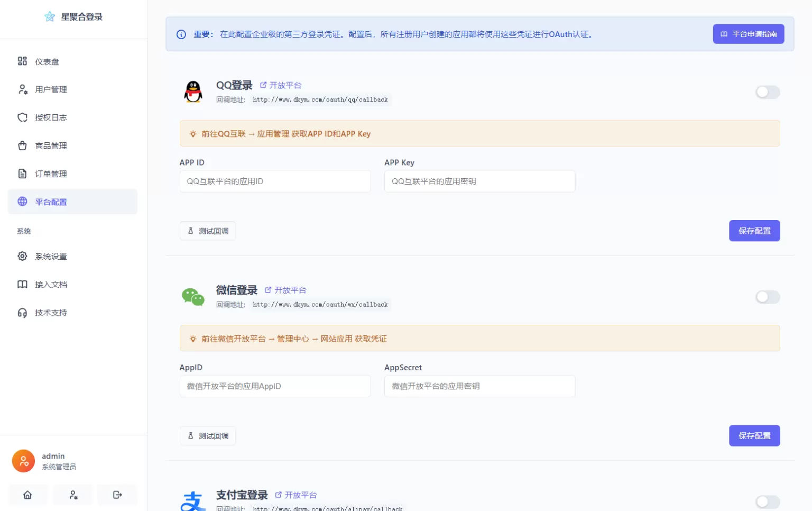The image size is (812, 511).
Task: Click the QQ penguin logo
Action: 193,92
